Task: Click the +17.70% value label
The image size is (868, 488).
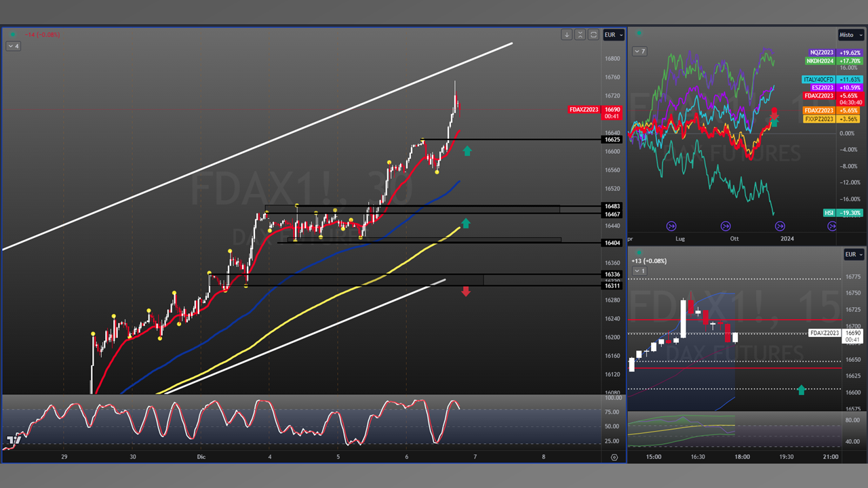Action: pyautogui.click(x=850, y=61)
